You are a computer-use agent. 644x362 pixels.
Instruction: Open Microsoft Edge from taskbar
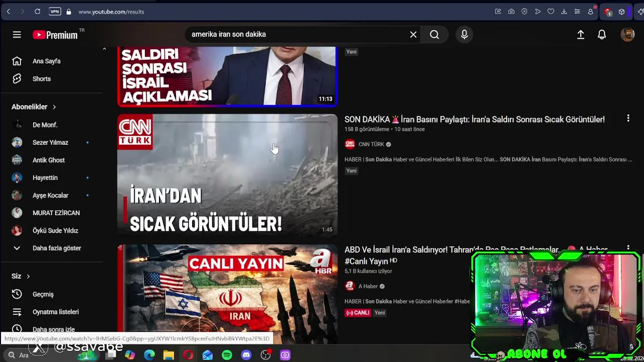tap(149, 355)
